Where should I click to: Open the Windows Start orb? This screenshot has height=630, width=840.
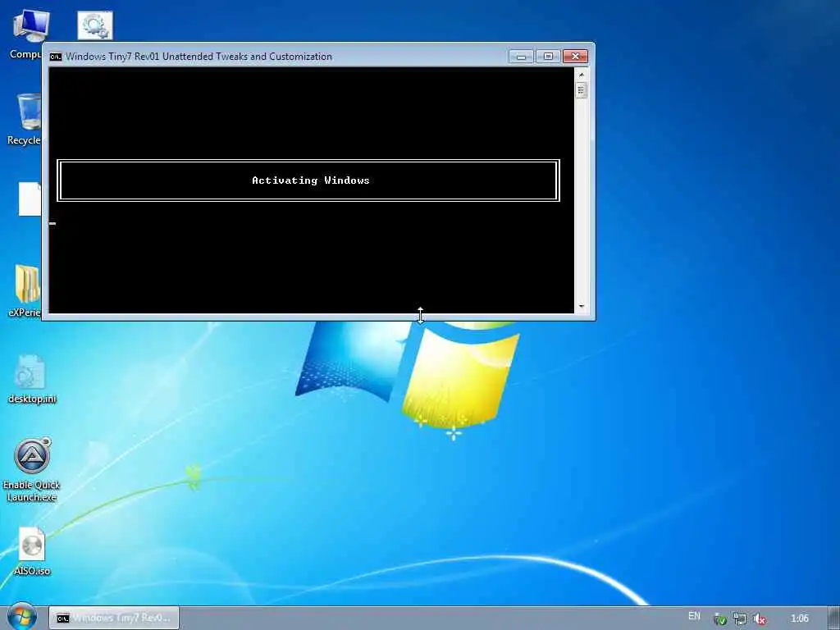point(21,617)
